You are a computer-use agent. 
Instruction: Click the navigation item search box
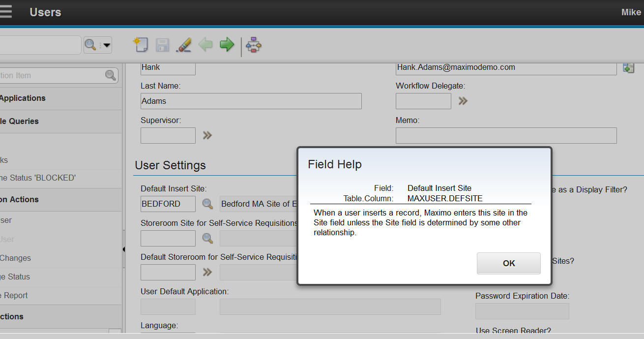[x=59, y=75]
